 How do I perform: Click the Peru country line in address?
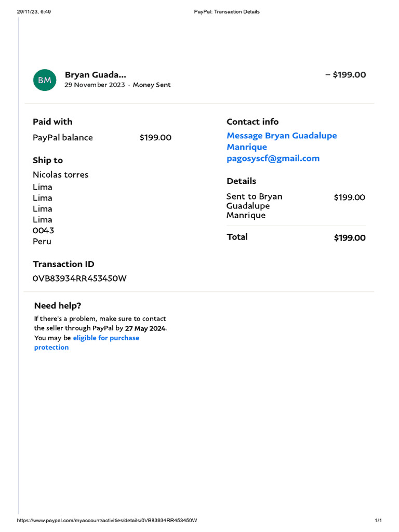42,242
